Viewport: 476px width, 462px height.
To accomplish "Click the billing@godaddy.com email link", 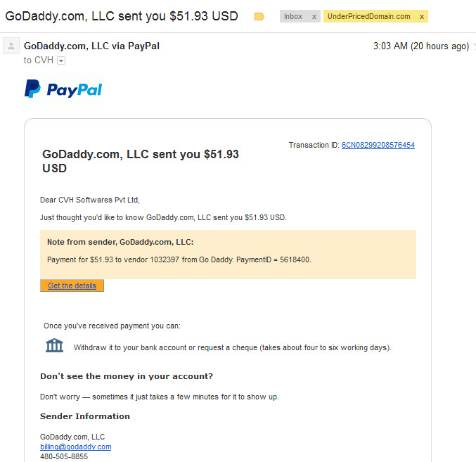I will tap(76, 447).
